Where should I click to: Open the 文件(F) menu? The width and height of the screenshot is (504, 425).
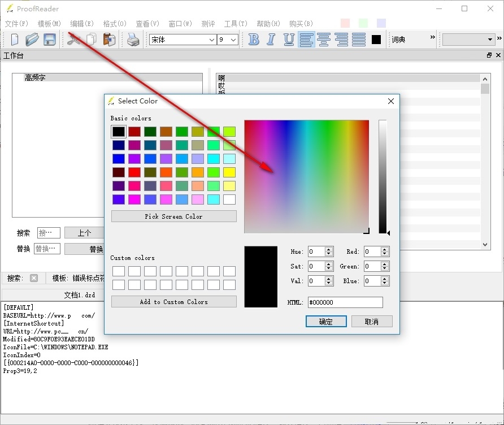(x=16, y=24)
